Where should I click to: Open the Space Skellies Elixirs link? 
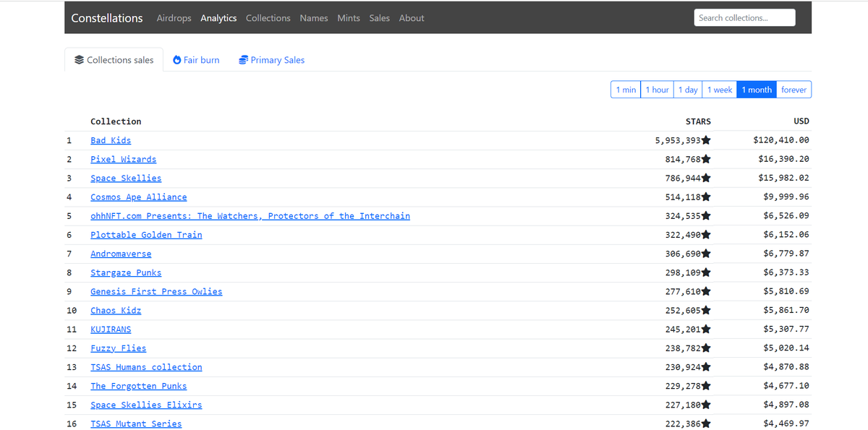[146, 405]
